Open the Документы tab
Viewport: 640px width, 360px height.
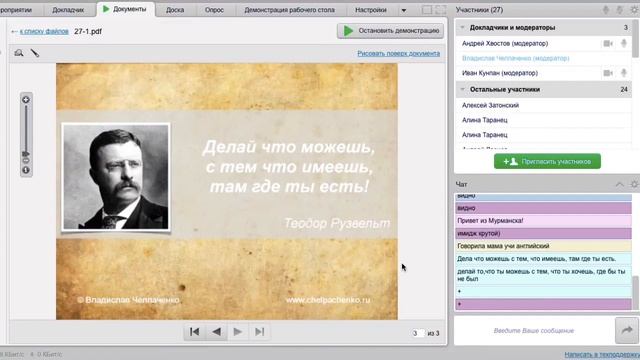[125, 9]
